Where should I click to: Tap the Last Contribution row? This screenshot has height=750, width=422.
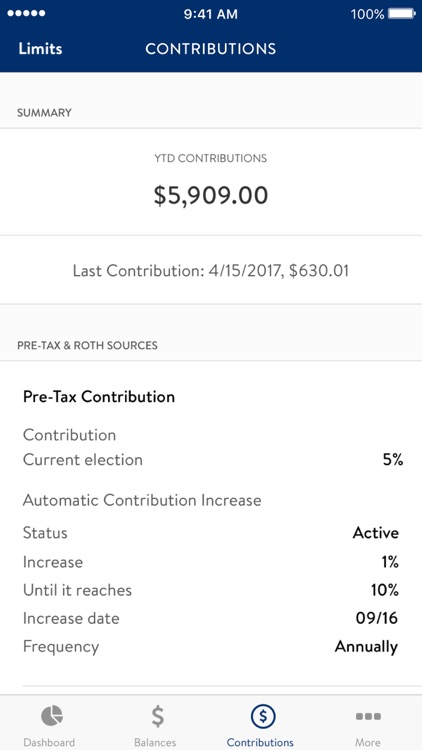pyautogui.click(x=211, y=271)
